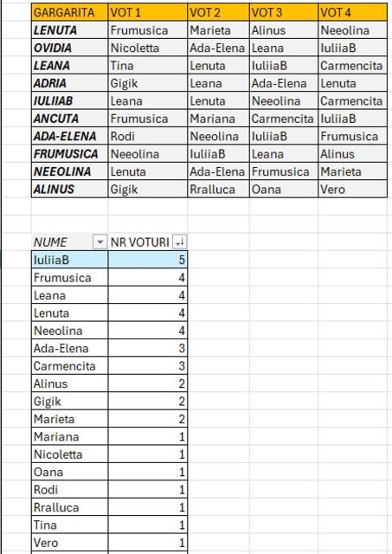Click the VOT 4 header cell

point(352,12)
